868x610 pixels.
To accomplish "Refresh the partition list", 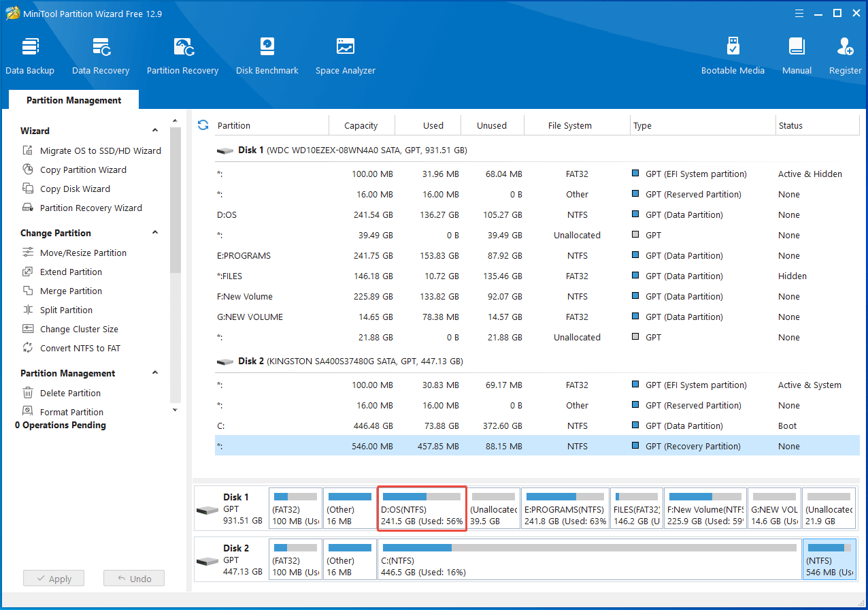I will tap(203, 125).
